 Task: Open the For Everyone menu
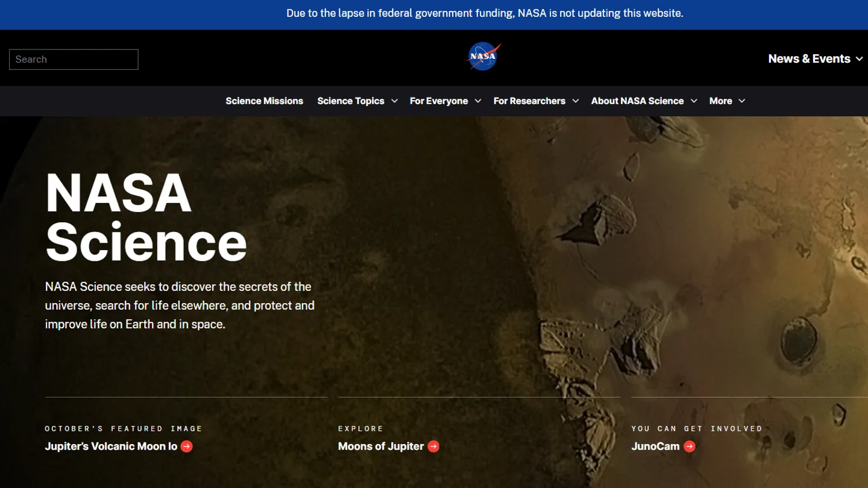[439, 101]
